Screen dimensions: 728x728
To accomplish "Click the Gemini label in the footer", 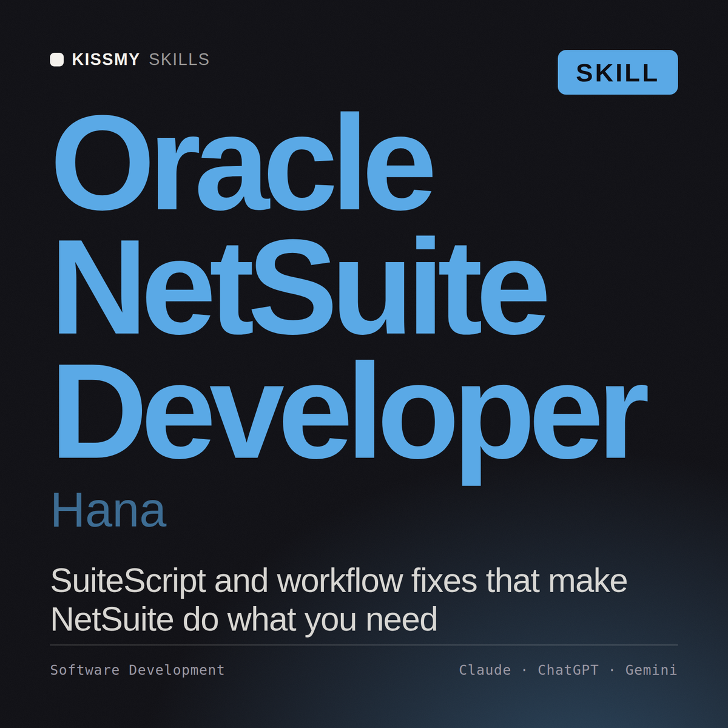I will 652,670.
